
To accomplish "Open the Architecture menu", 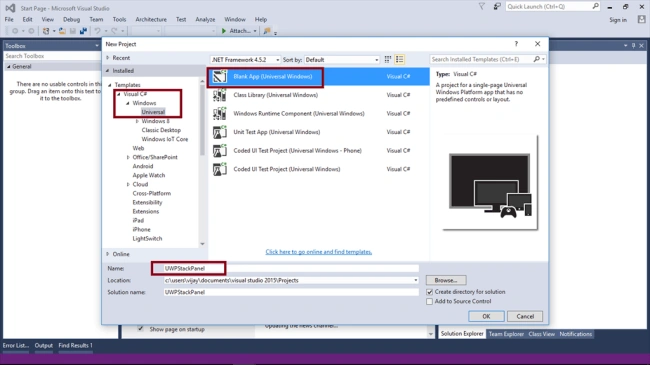I will 151,19.
